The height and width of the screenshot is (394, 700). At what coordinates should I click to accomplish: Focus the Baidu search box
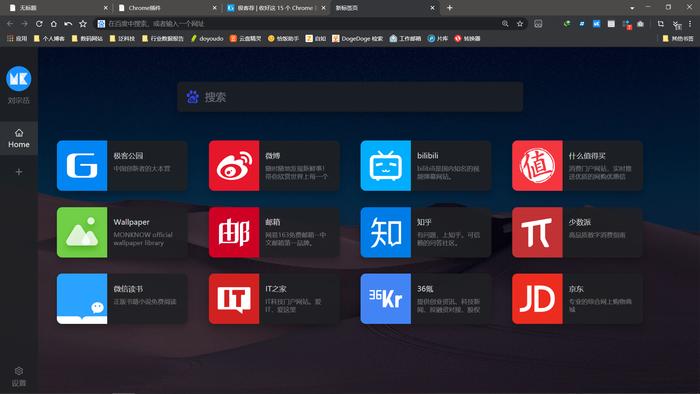click(350, 97)
